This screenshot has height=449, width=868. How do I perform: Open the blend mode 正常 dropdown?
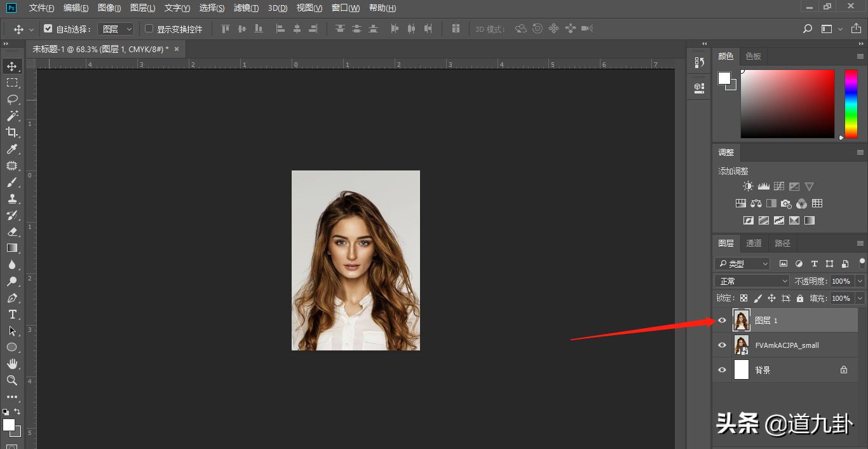[x=752, y=281]
